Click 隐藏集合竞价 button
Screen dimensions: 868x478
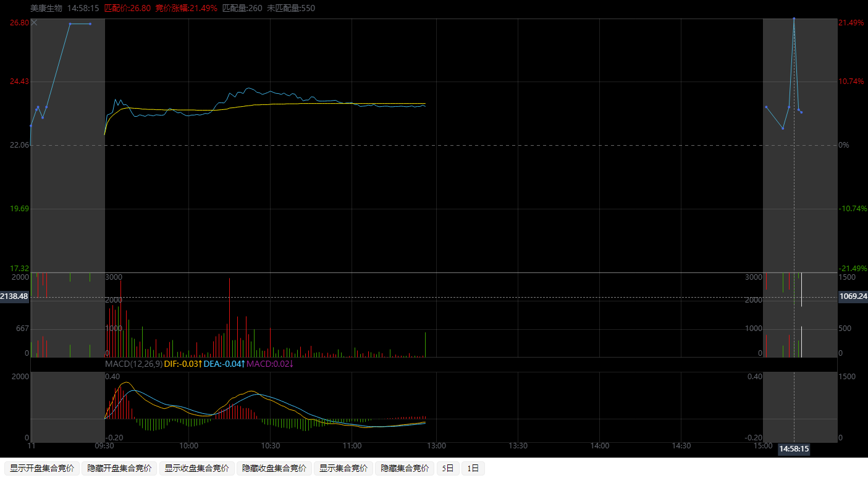(405, 469)
